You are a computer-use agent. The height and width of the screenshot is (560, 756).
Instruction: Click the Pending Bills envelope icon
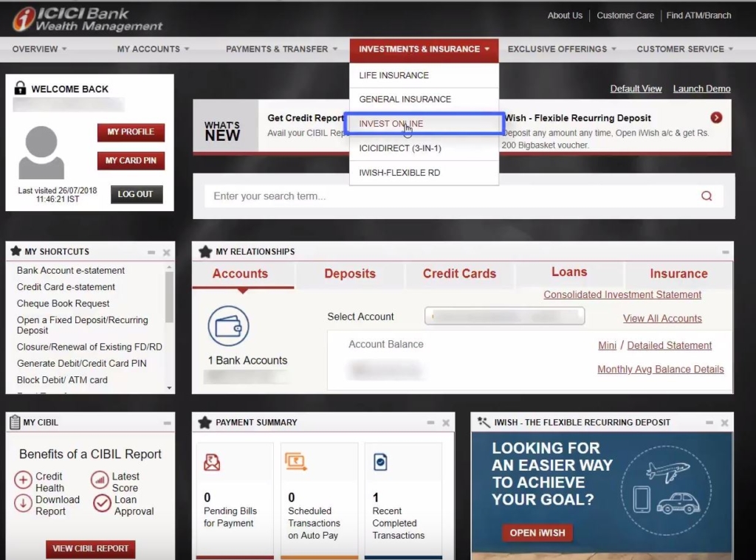[x=212, y=462]
